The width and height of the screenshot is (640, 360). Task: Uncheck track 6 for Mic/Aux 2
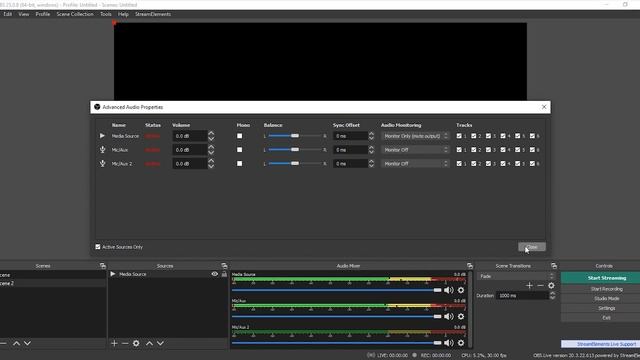point(532,164)
